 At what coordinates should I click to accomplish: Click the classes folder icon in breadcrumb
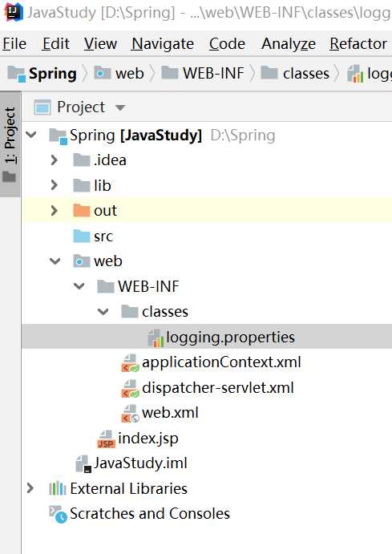(269, 73)
